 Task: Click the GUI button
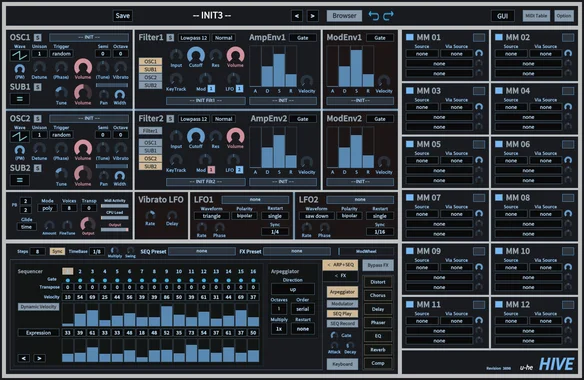coord(502,16)
